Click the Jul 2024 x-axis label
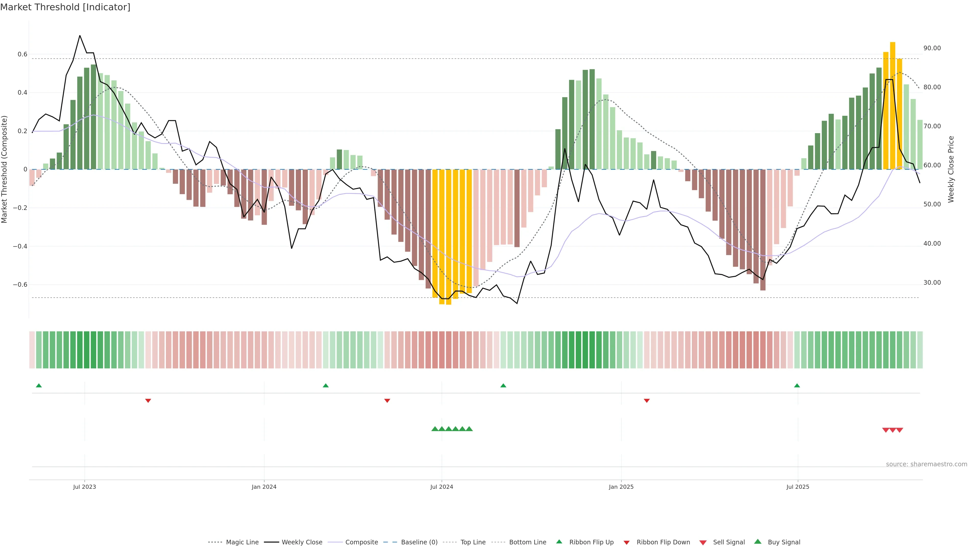The height and width of the screenshot is (551, 980). click(442, 487)
